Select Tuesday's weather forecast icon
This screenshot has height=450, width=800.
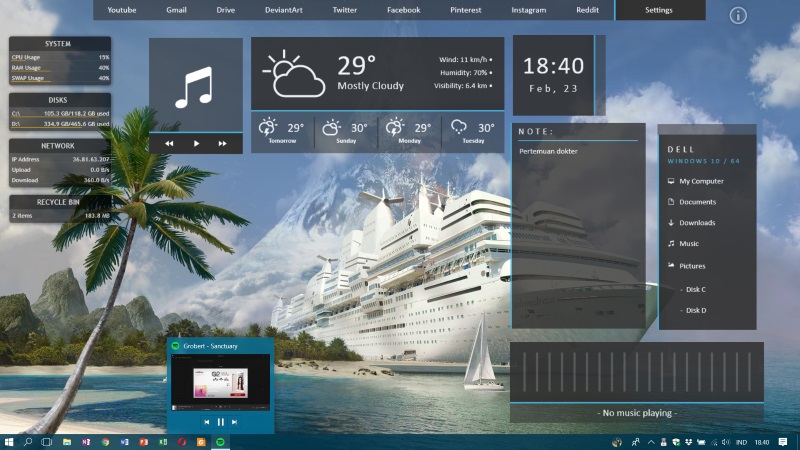[458, 127]
